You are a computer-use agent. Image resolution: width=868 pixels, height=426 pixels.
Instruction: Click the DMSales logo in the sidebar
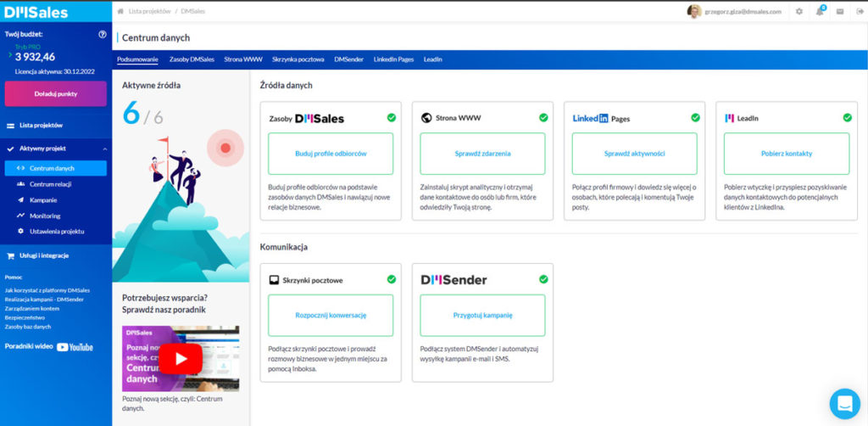(x=36, y=12)
